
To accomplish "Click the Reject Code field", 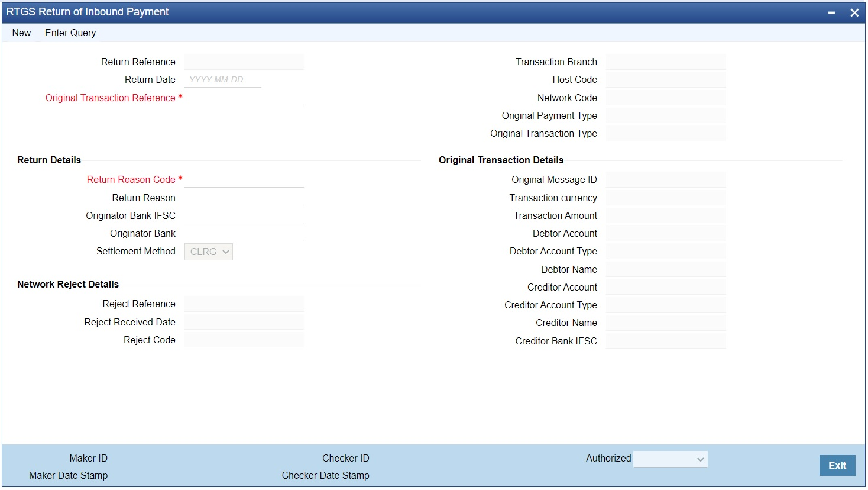I will point(244,340).
